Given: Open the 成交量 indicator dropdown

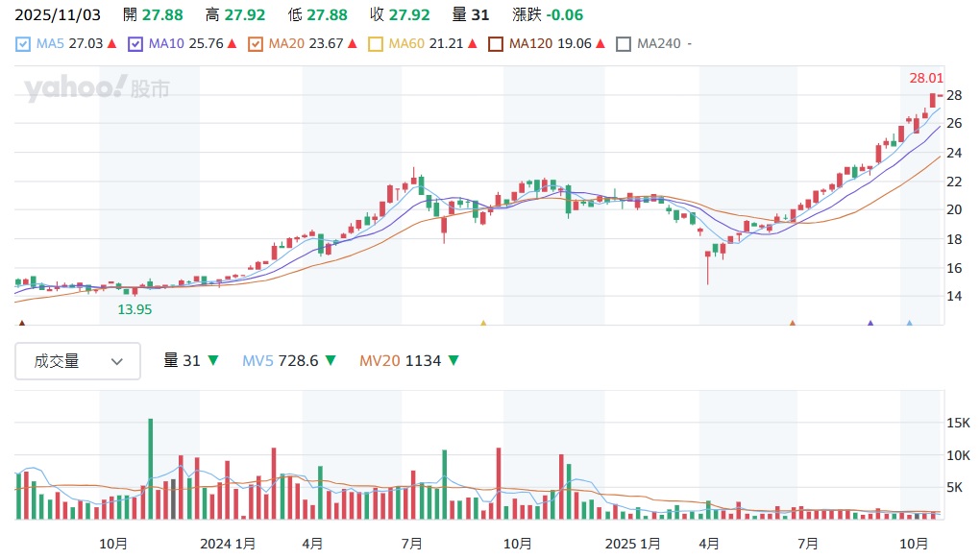Looking at the screenshot, I should pos(78,361).
